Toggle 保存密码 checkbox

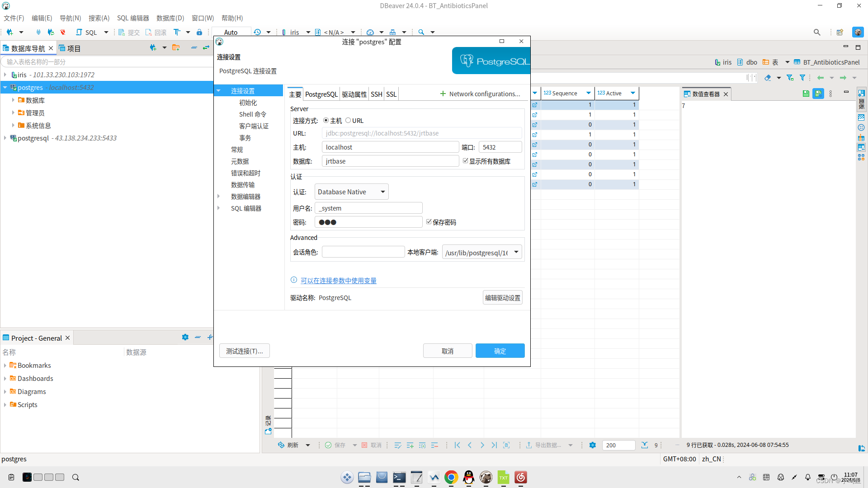429,222
